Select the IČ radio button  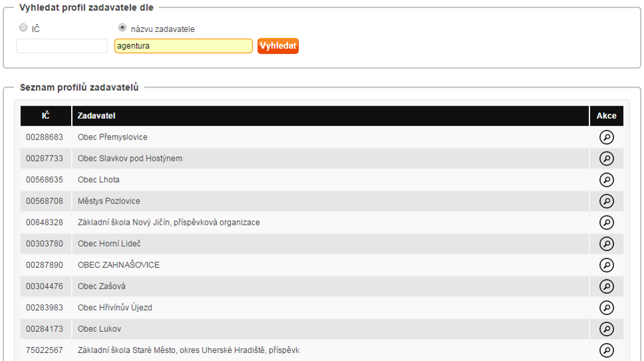tap(23, 27)
